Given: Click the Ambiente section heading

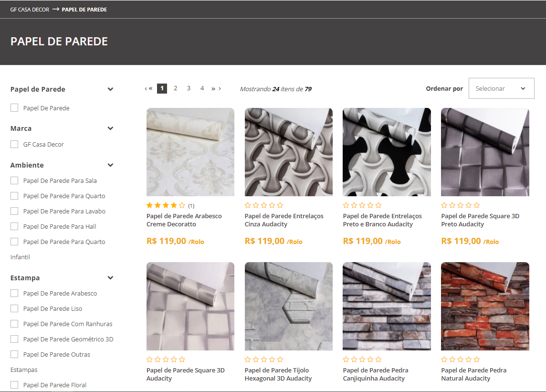Looking at the screenshot, I should tap(27, 165).
